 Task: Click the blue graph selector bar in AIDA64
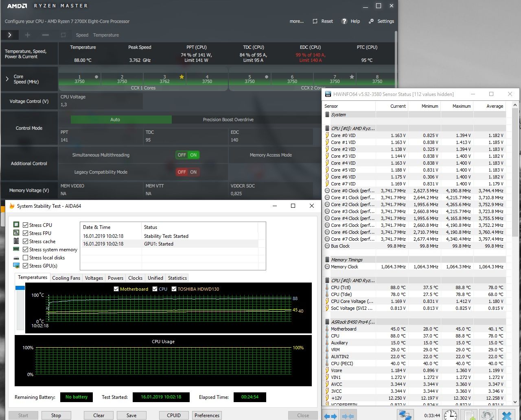20,288
